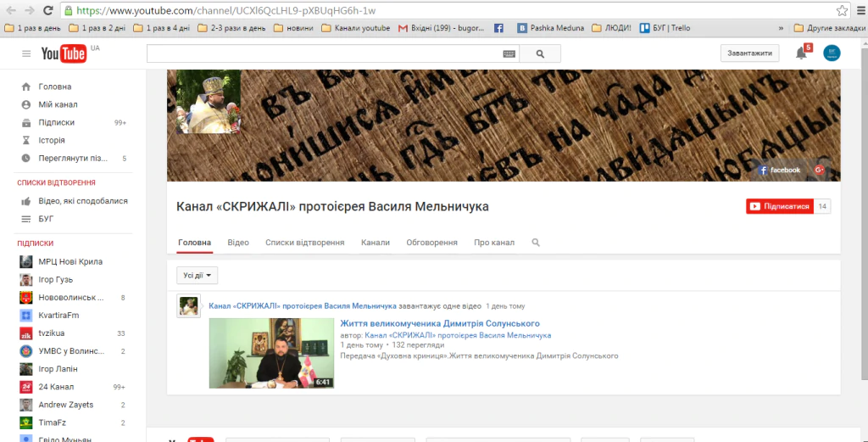Open the on-screen keyboard icon in search
Image resolution: width=868 pixels, height=442 pixels.
(x=509, y=53)
